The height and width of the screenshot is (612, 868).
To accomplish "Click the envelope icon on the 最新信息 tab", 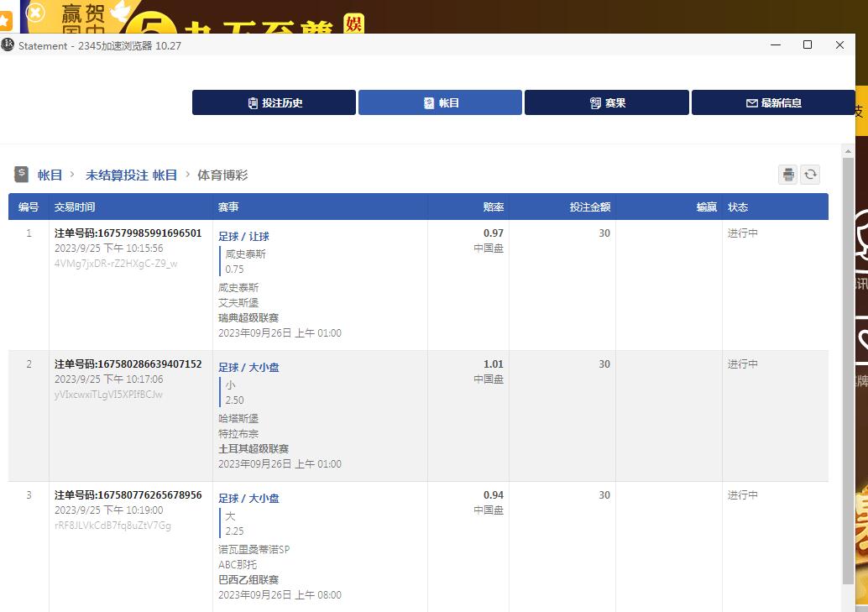I will [x=751, y=103].
